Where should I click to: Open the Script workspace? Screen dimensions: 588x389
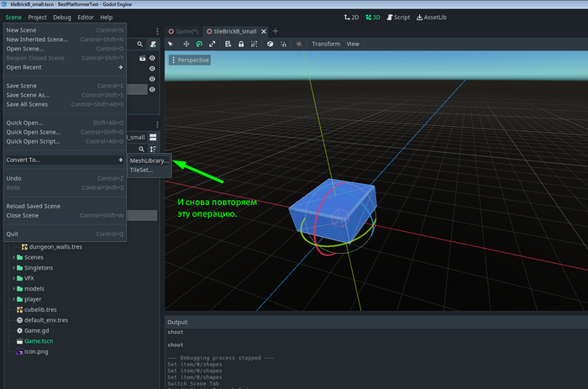(399, 17)
